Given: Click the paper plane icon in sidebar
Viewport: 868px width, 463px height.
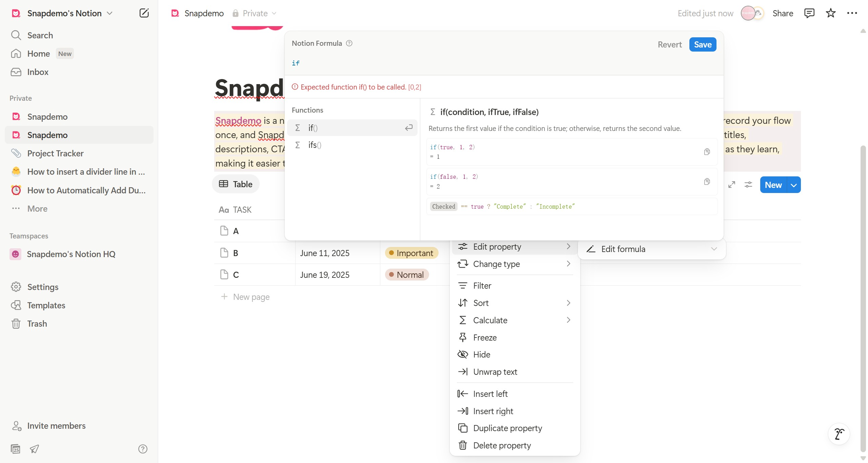Looking at the screenshot, I should click(34, 449).
